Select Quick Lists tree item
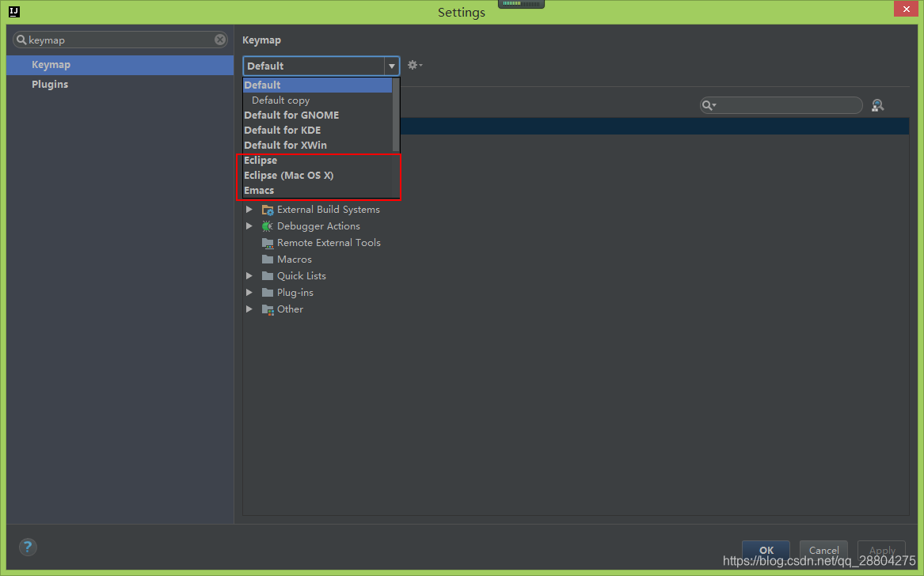Image resolution: width=924 pixels, height=576 pixels. 301,275
